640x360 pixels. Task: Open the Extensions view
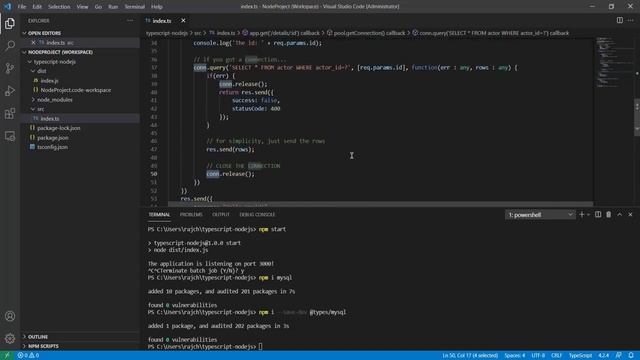pyautogui.click(x=10, y=113)
